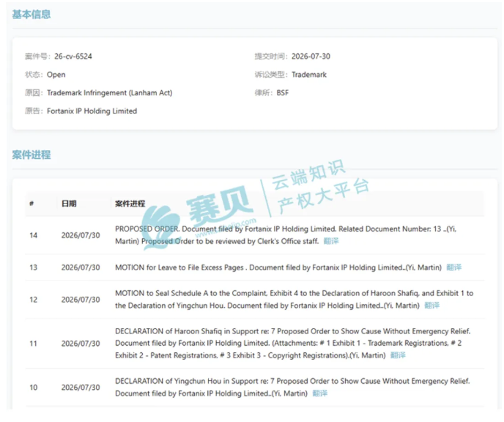
Task: Click docket number 13 cell
Action: 34,267
